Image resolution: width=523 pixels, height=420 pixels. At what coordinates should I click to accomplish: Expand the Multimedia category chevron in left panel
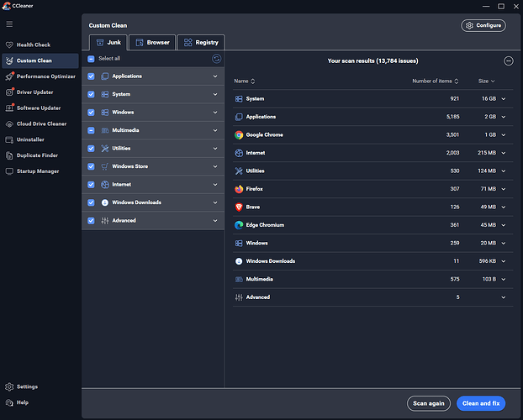click(x=215, y=130)
